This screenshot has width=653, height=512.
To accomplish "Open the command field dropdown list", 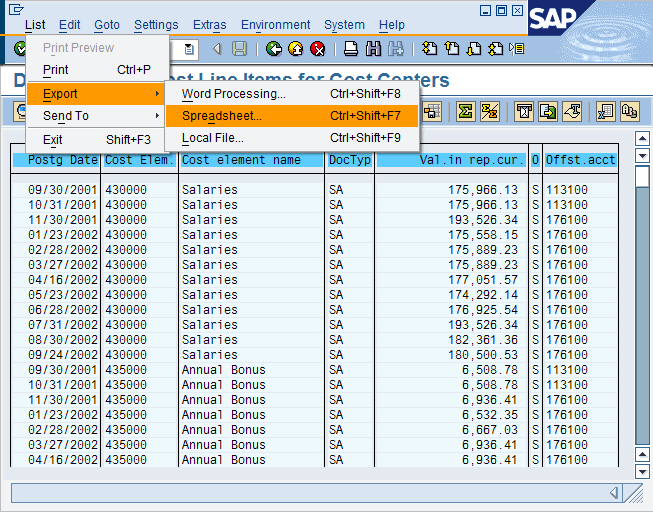I will coord(188,48).
